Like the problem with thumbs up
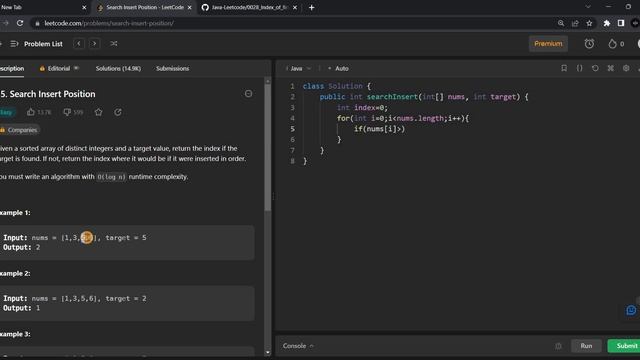Screen dimensions: 640x360 pos(39,112)
